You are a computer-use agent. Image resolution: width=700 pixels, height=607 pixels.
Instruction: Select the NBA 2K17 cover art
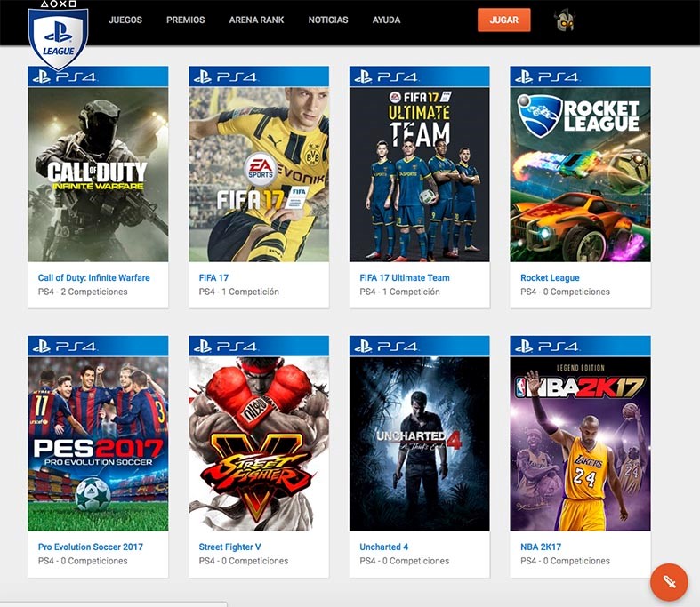(580, 443)
